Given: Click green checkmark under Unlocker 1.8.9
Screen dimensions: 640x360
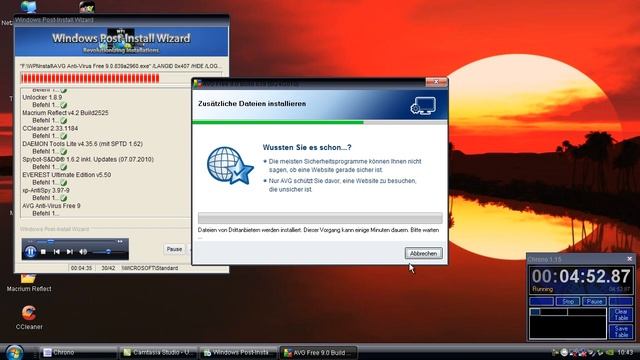Looking at the screenshot, I should (x=64, y=105).
